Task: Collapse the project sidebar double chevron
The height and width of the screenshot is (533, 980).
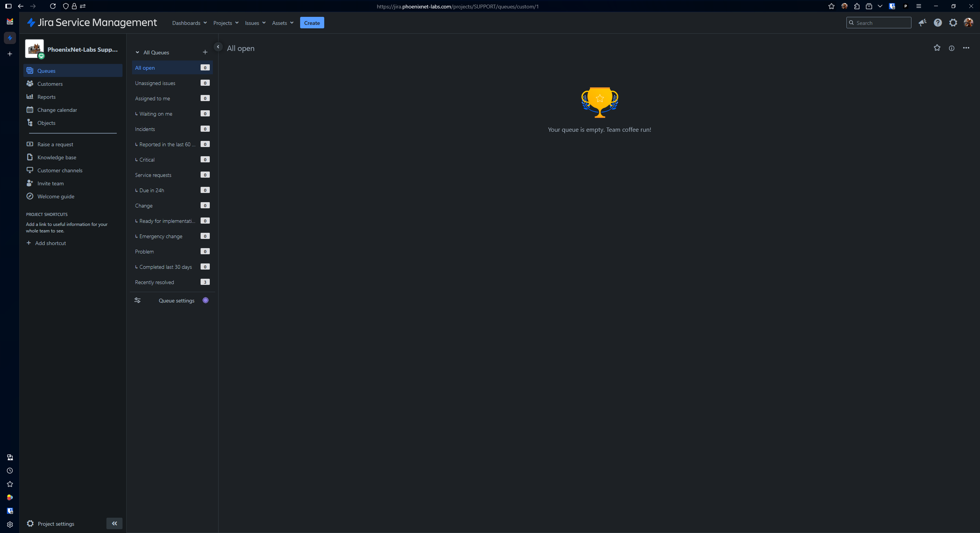Action: (114, 523)
